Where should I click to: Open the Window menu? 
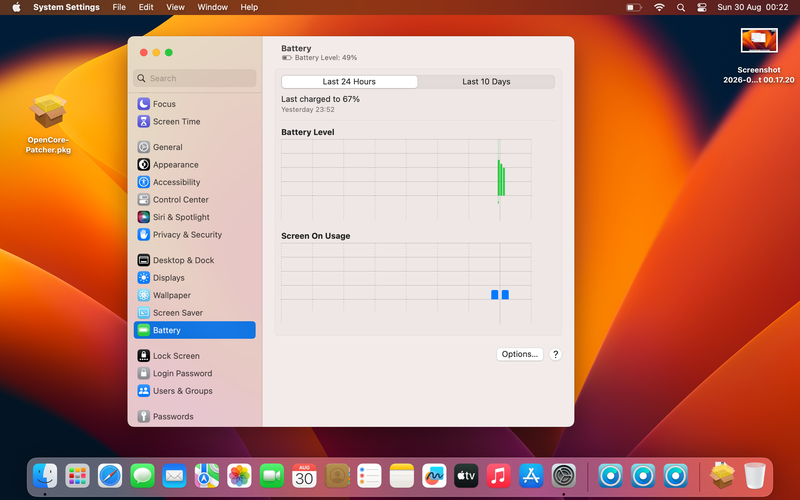click(212, 7)
